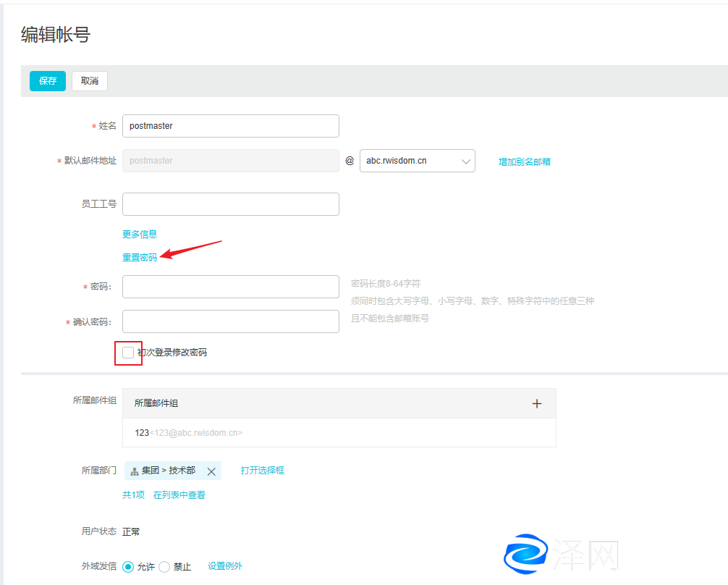Click 重置密码 link
Image resolution: width=728 pixels, height=585 pixels.
tap(140, 257)
